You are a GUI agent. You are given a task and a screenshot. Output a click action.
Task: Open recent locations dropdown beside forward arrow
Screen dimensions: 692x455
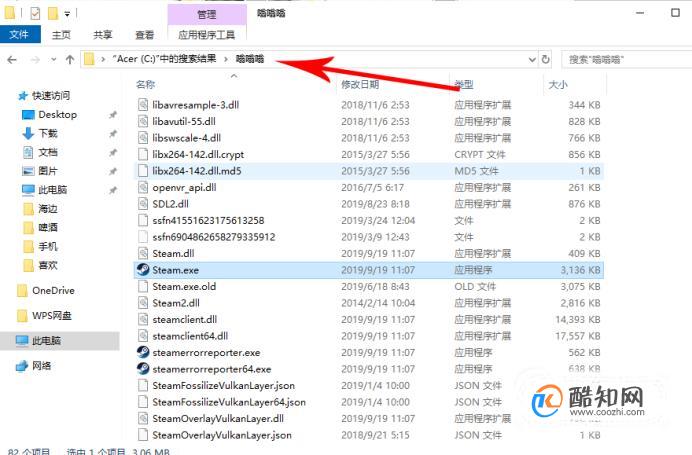coord(53,60)
